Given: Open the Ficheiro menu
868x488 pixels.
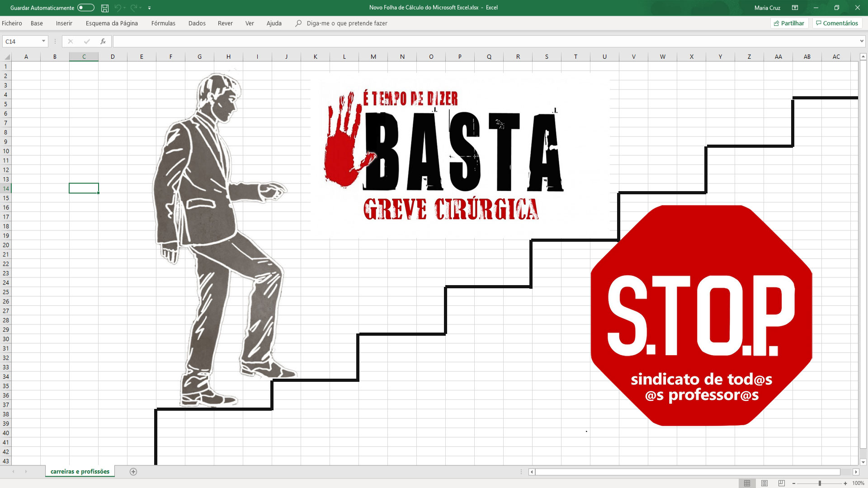Looking at the screenshot, I should point(12,23).
